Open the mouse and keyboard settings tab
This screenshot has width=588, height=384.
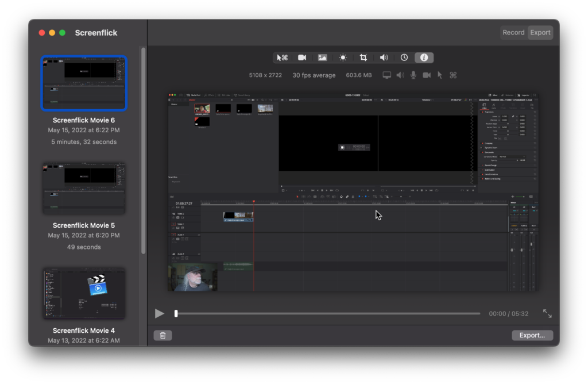(282, 57)
